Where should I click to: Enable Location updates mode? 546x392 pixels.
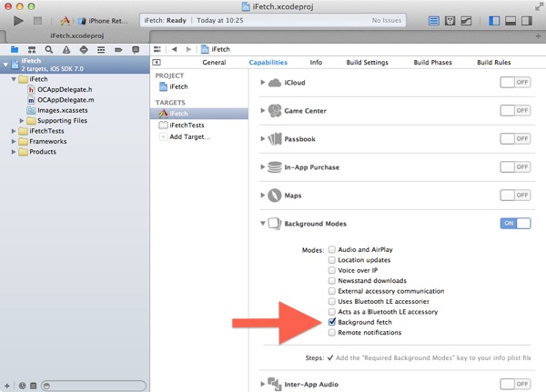[x=332, y=260]
